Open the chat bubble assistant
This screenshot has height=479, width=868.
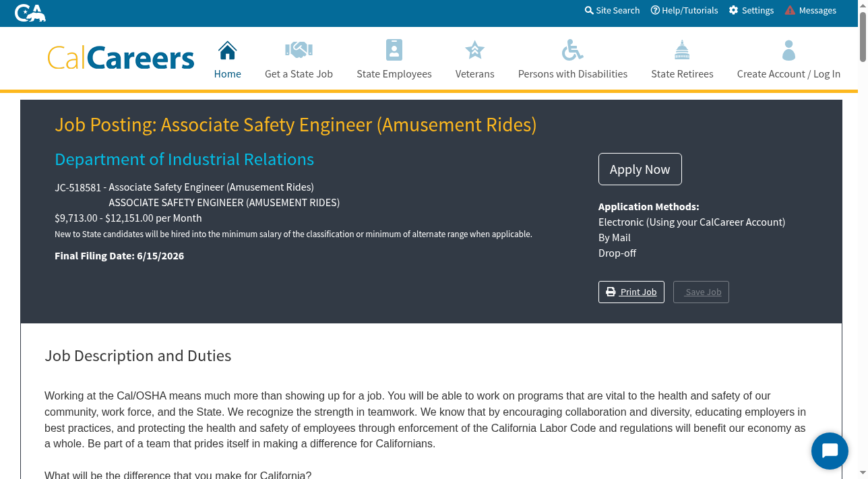(x=830, y=451)
